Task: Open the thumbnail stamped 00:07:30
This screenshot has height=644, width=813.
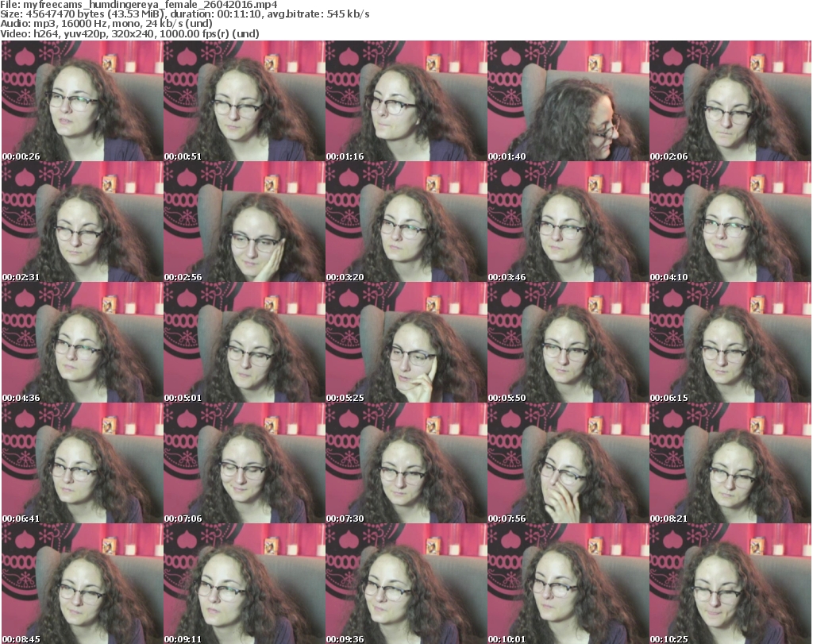Action: 406,464
